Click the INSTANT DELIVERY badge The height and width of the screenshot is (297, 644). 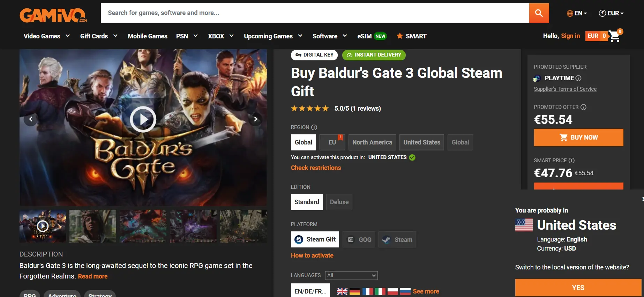pyautogui.click(x=374, y=55)
